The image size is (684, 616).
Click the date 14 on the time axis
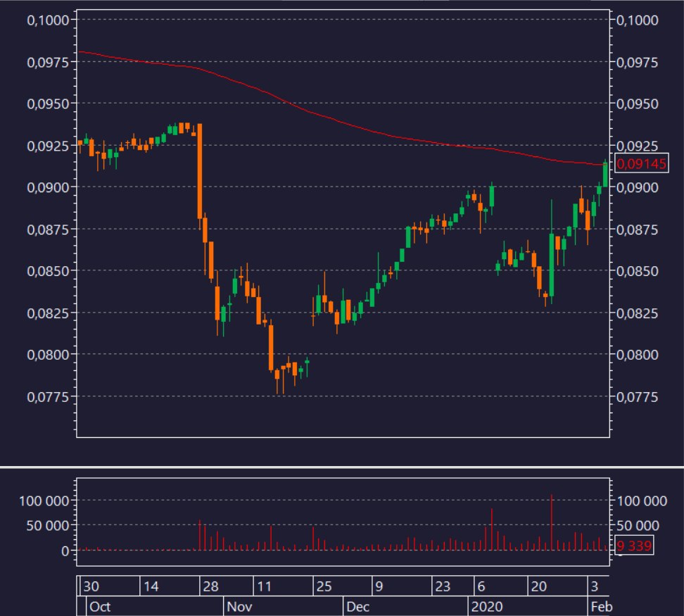pos(151,586)
